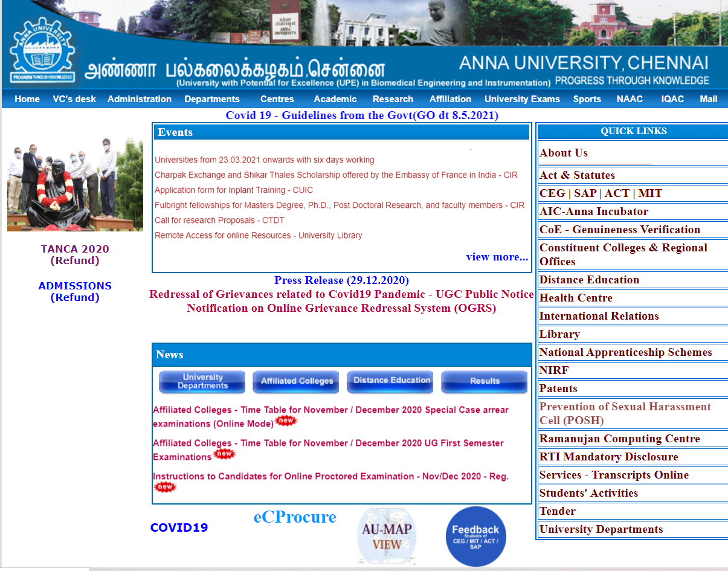Viewport: 728px width, 571px height.
Task: Click view more in Events
Action: coord(497,257)
